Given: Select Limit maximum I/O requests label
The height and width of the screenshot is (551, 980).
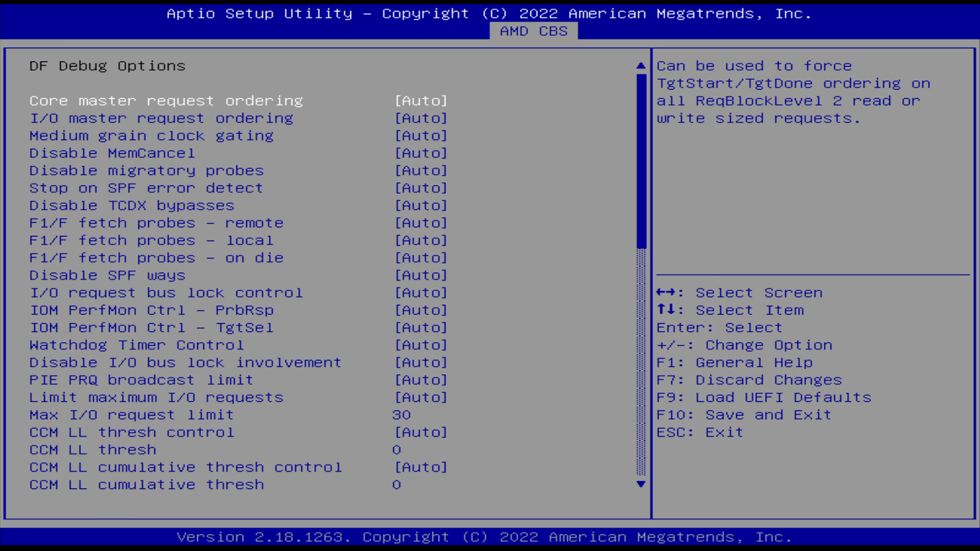Looking at the screenshot, I should pyautogui.click(x=156, y=398).
